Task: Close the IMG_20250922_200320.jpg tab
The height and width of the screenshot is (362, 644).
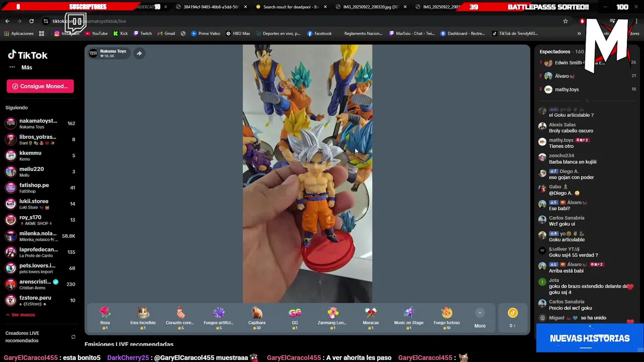Action: pyautogui.click(x=405, y=7)
